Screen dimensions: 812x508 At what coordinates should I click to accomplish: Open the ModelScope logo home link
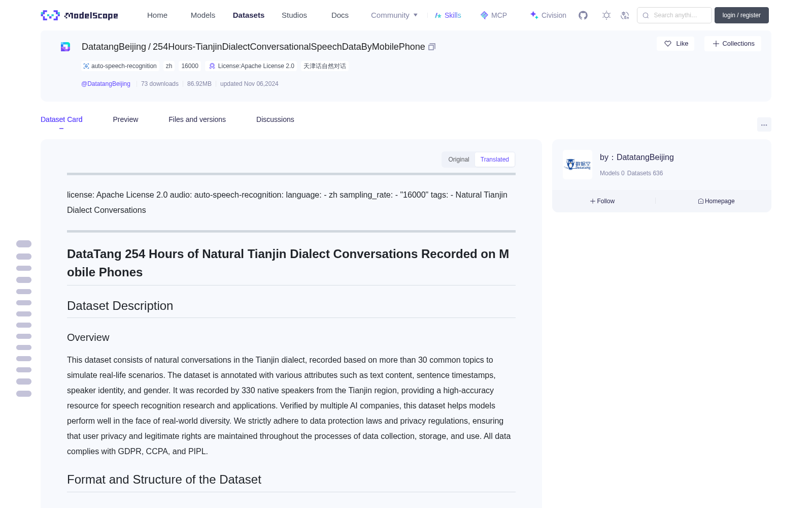[x=80, y=15]
